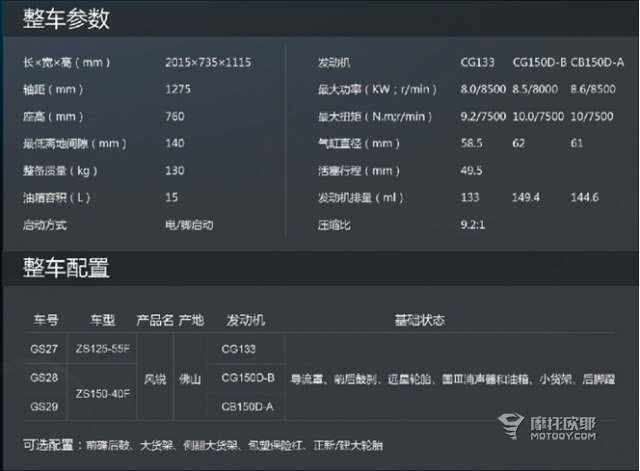Click the CB150D-A cell in the config table

click(x=247, y=407)
